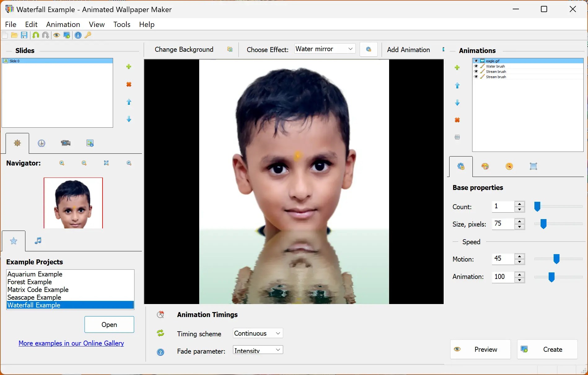Viewport: 588px width, 375px height.
Task: Open the Timing scheme dropdown
Action: pos(278,333)
